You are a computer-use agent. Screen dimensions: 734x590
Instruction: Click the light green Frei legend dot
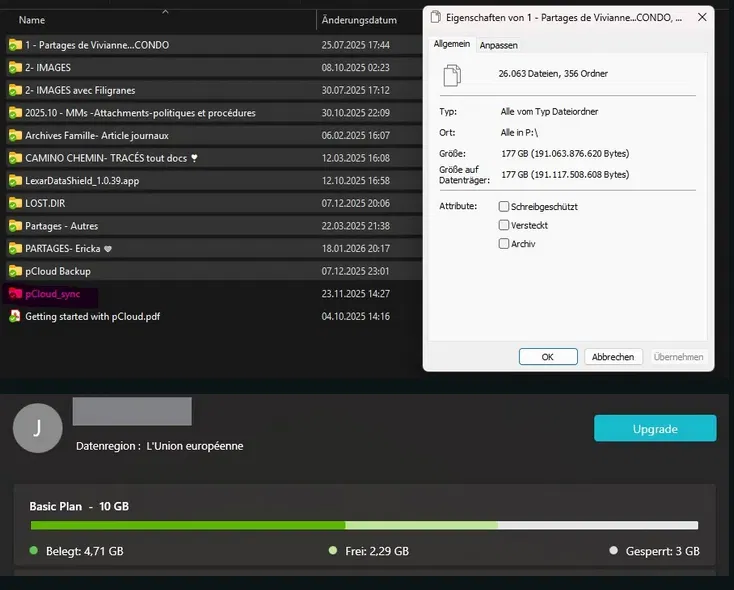[x=333, y=550]
